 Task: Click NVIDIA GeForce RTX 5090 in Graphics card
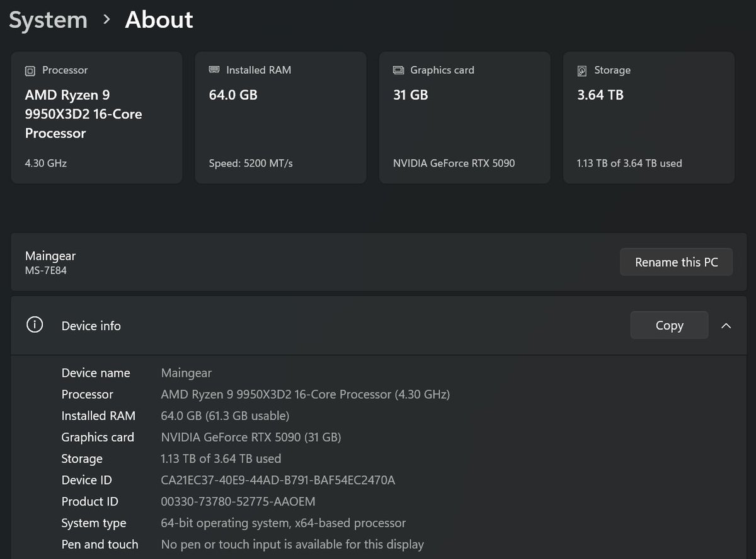(x=454, y=163)
